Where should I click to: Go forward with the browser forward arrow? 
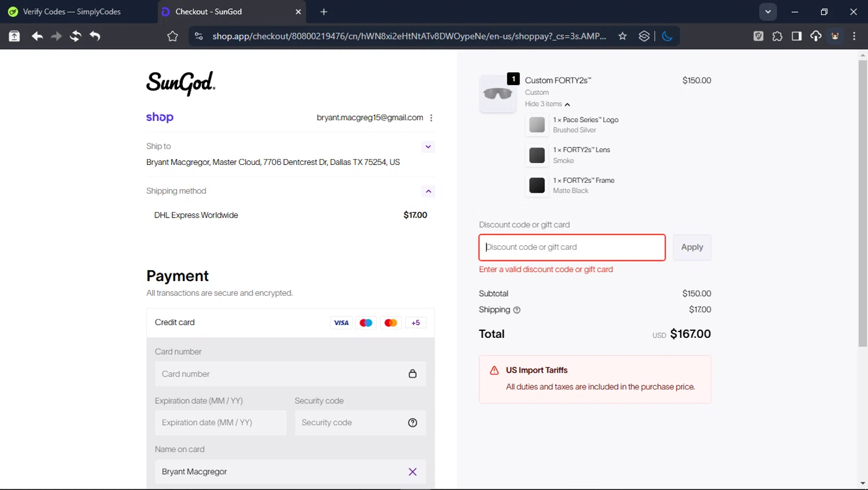56,36
